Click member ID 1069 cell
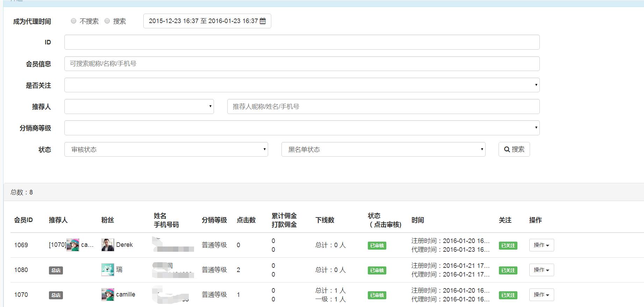The height and width of the screenshot is (307, 644). 21,245
